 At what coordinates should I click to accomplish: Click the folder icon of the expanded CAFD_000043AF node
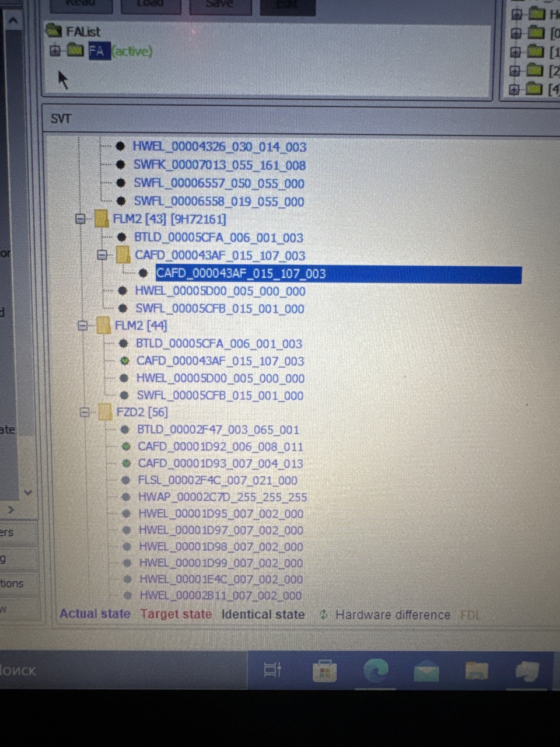click(123, 254)
